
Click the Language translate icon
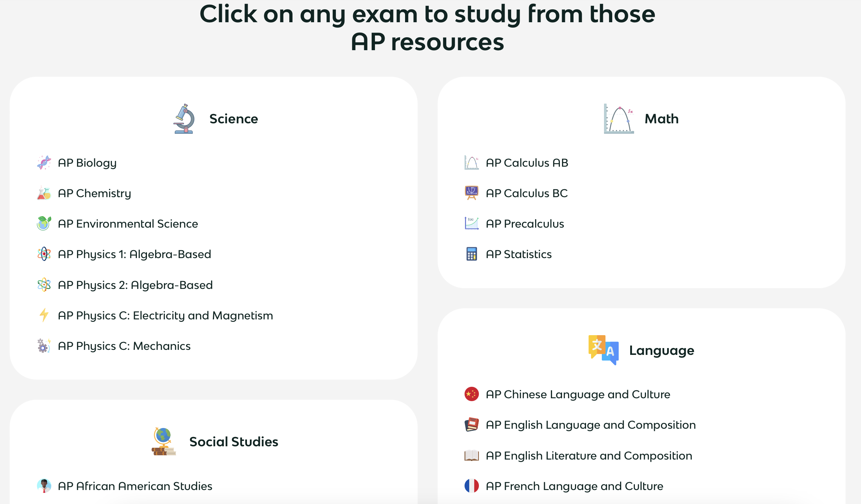pos(603,350)
